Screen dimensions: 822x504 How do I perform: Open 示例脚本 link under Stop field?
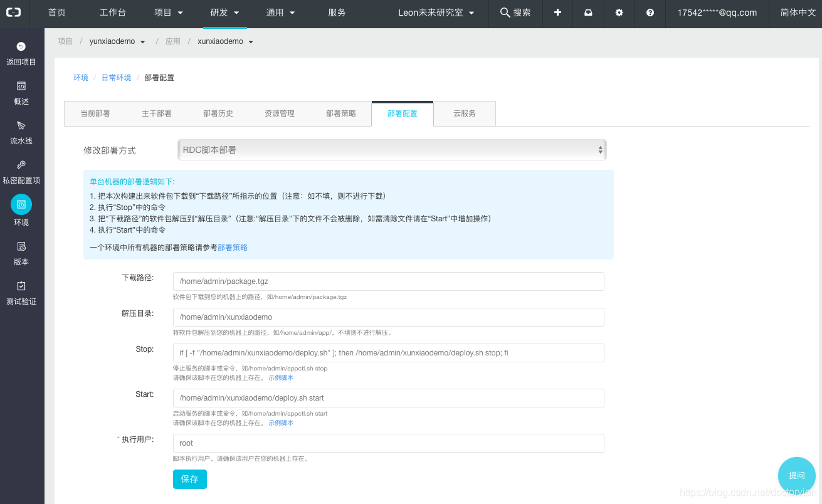pyautogui.click(x=281, y=378)
